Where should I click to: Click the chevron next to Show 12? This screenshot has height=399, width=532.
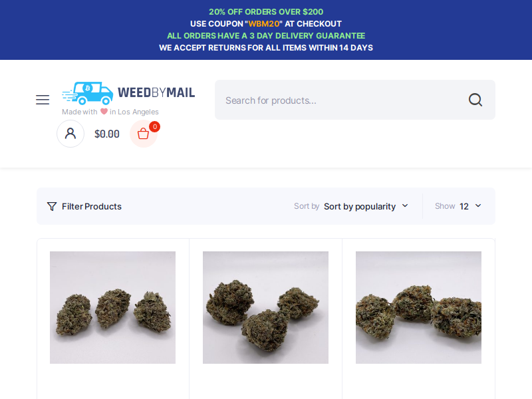click(478, 205)
